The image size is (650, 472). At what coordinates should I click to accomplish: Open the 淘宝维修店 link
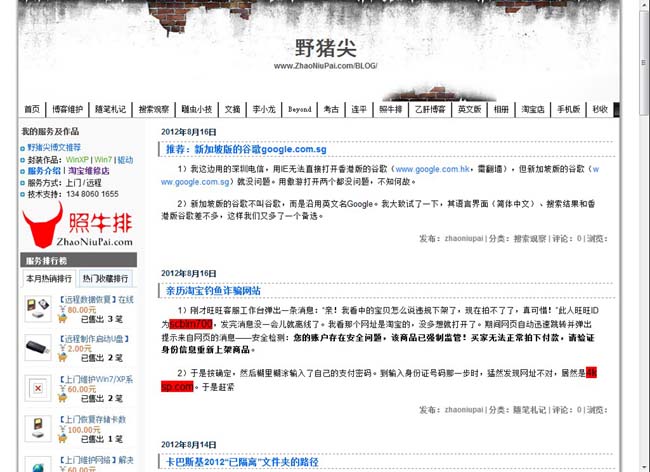click(x=88, y=171)
